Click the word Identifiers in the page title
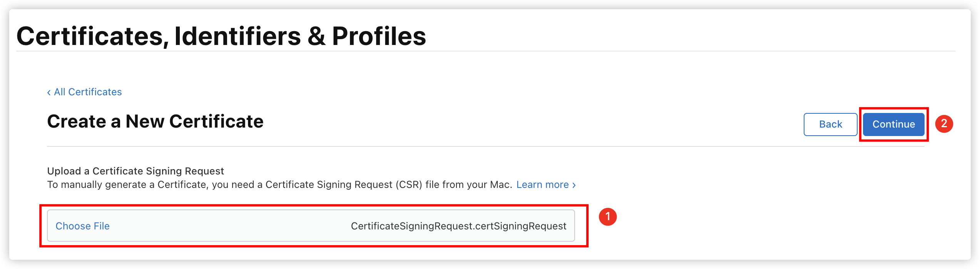980x269 pixels. point(237,36)
